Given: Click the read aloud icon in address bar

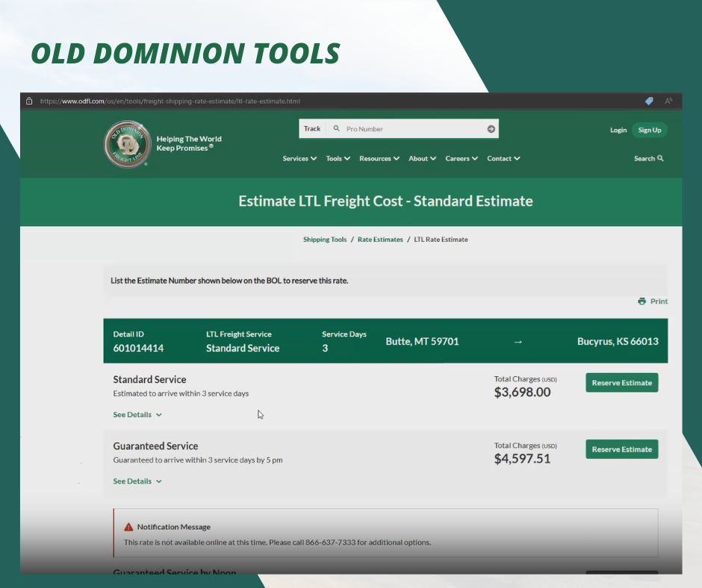Looking at the screenshot, I should point(668,101).
